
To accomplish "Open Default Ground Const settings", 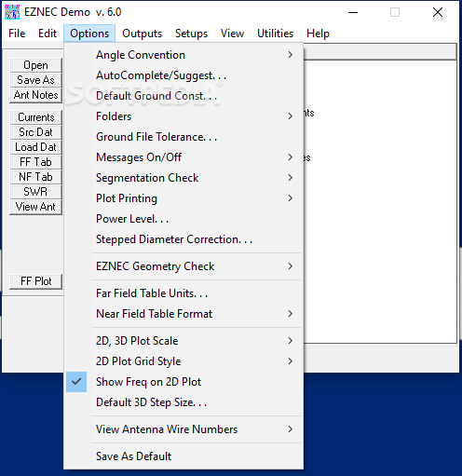I will coord(183,96).
